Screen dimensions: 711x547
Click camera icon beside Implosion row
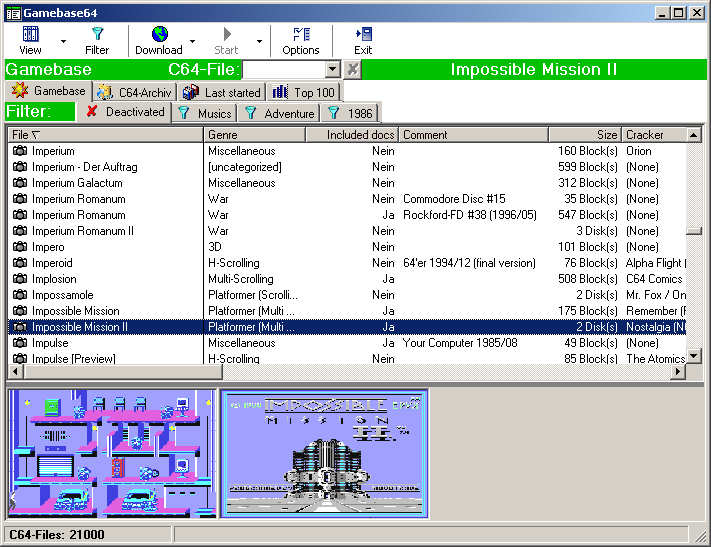coord(19,279)
